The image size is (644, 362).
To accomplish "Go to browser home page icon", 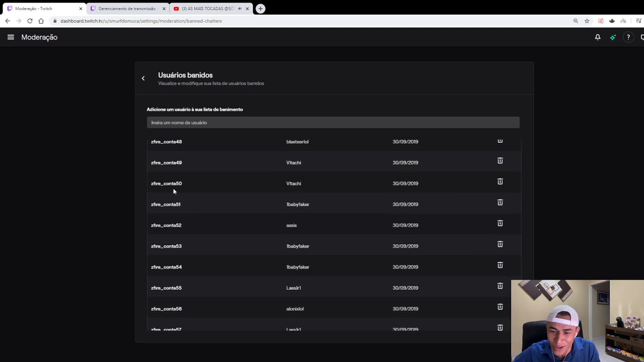I will click(x=41, y=21).
